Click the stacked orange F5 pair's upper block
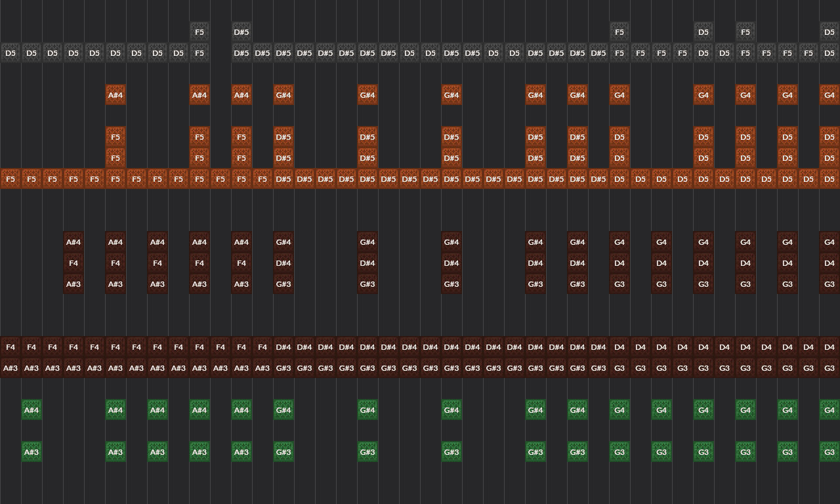 [x=115, y=136]
